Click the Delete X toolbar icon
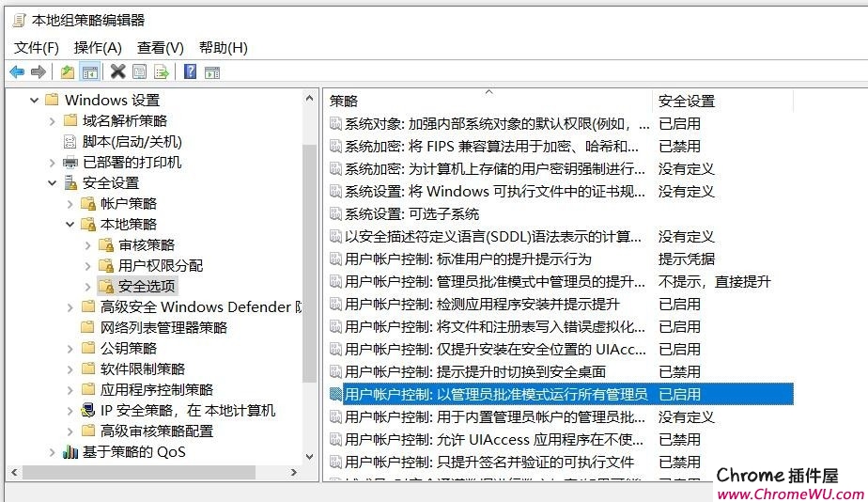Screen dimensions: 868x502 click(118, 71)
